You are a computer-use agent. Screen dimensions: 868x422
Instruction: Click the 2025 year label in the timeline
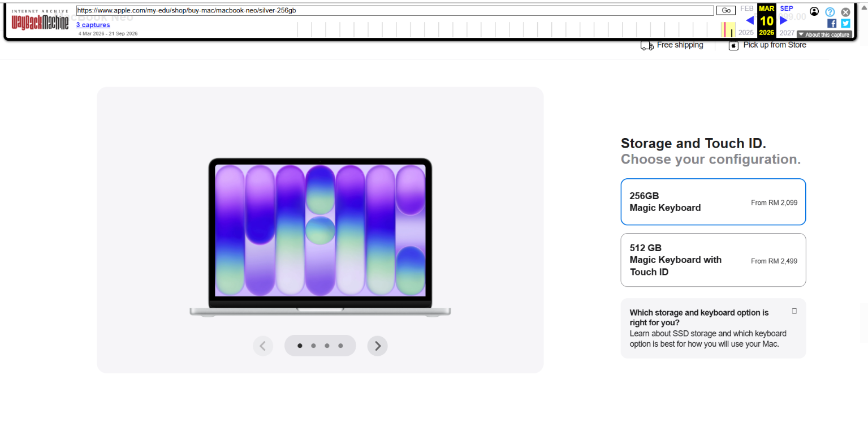point(746,33)
